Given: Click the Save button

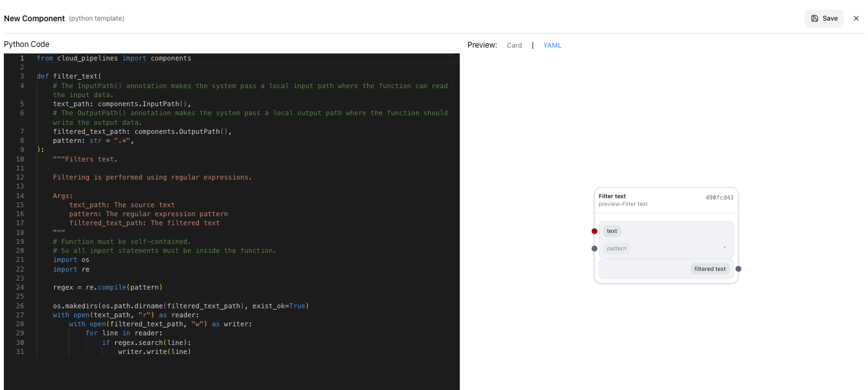Looking at the screenshot, I should point(824,18).
